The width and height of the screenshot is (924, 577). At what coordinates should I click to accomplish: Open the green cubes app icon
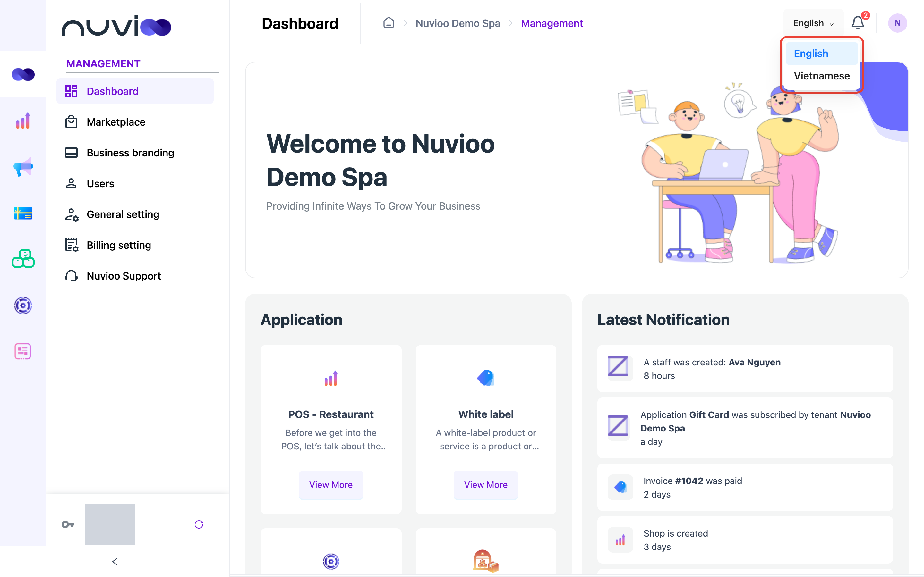[23, 259]
